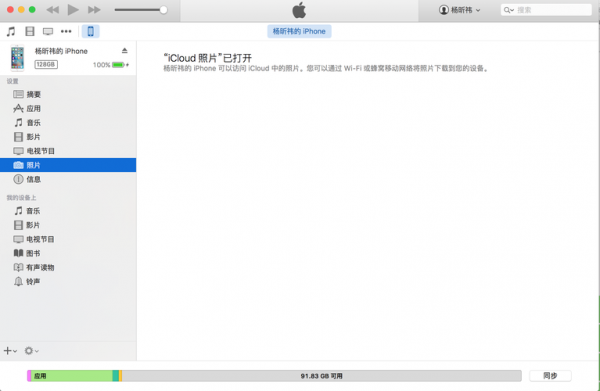
Task: Click the fast-forward playback button
Action: click(94, 10)
